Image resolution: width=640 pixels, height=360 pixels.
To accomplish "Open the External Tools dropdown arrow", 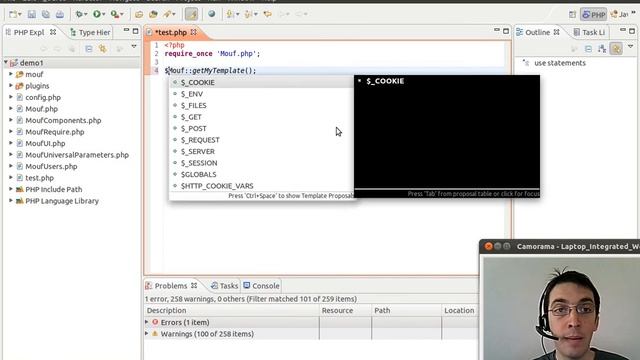I will tap(122, 15).
